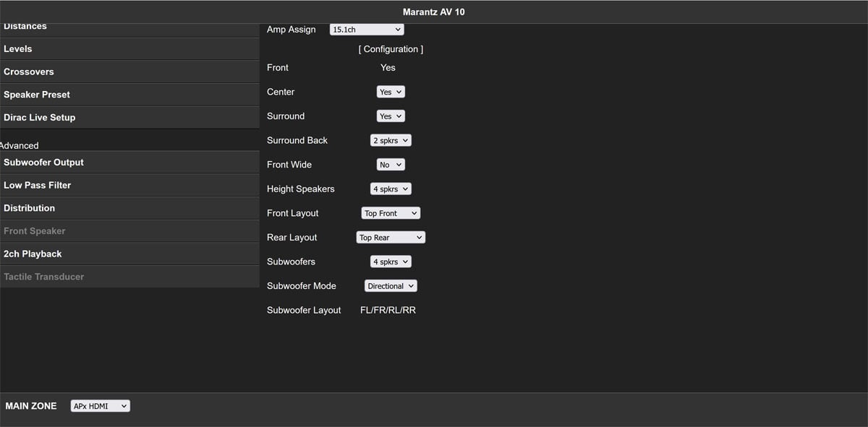Open 2ch Playback settings
Image resolution: width=868 pixels, height=427 pixels.
(129, 254)
